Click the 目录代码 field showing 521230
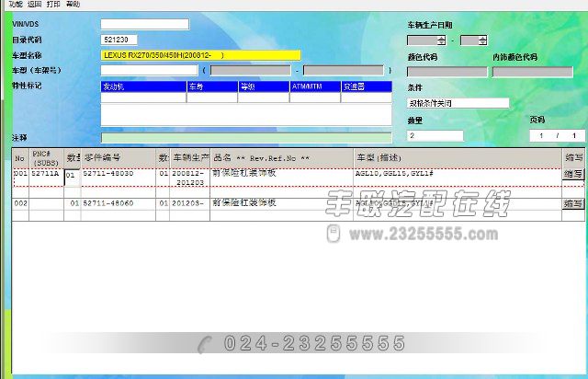Screen dimensions: 588x379 click(x=119, y=40)
